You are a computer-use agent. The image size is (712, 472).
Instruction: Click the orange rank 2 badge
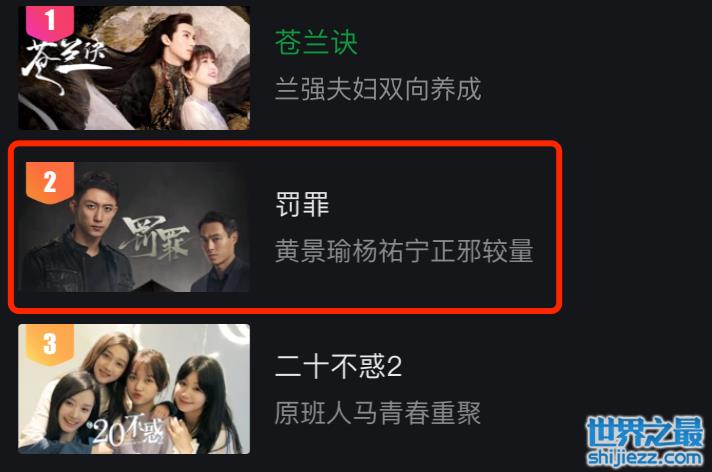pos(50,182)
